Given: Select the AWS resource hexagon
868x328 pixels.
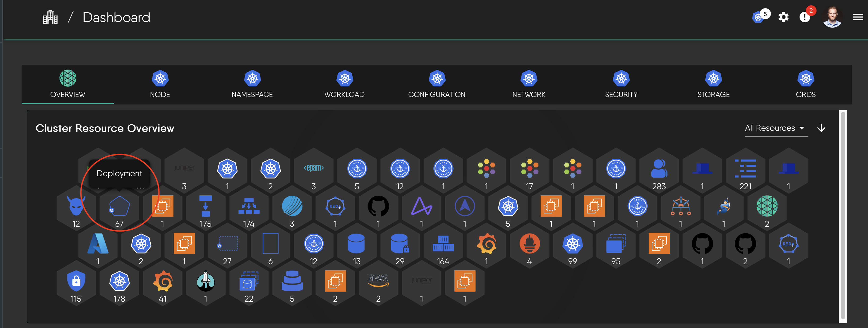Looking at the screenshot, I should click(x=378, y=281).
